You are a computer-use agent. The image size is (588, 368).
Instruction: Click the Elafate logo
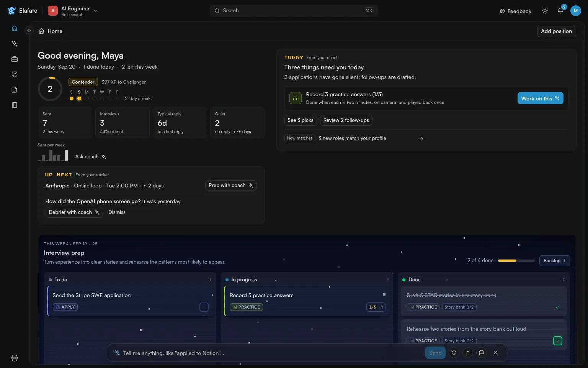(23, 11)
